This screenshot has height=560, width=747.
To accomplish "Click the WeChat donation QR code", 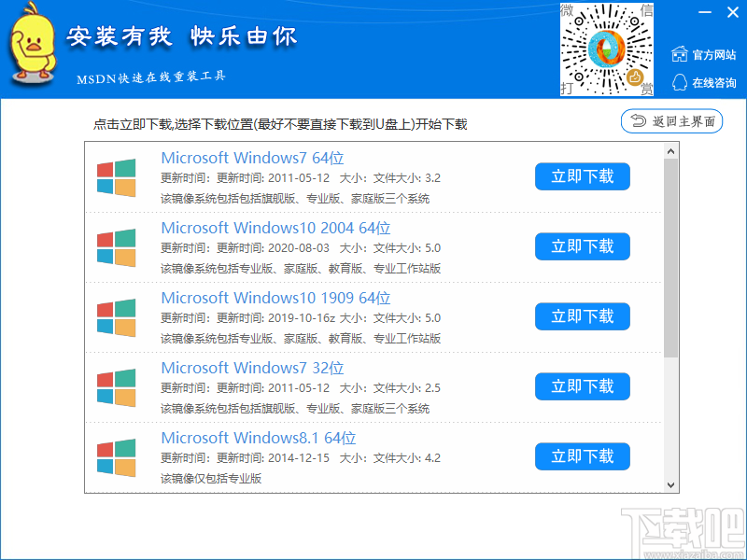I will coord(607,47).
